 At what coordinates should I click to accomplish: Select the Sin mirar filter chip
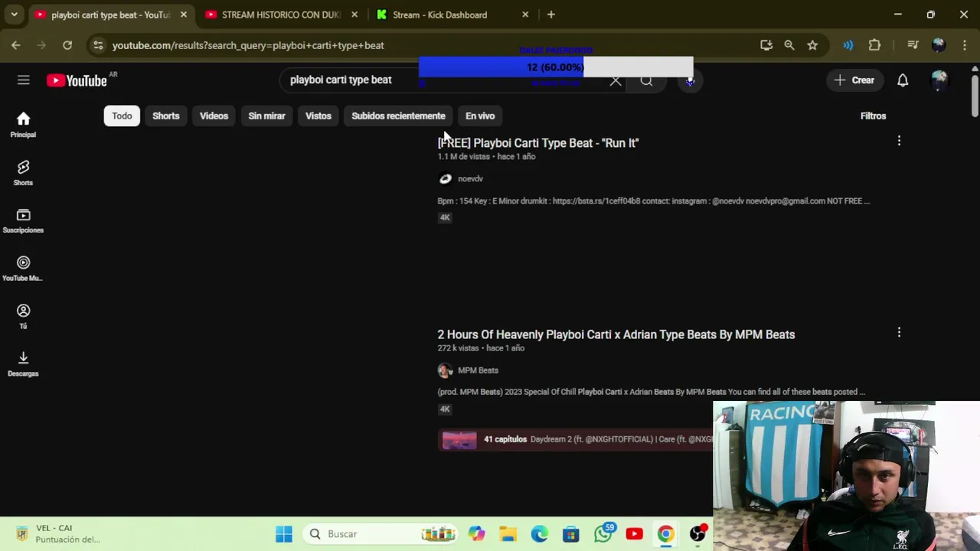pos(266,116)
